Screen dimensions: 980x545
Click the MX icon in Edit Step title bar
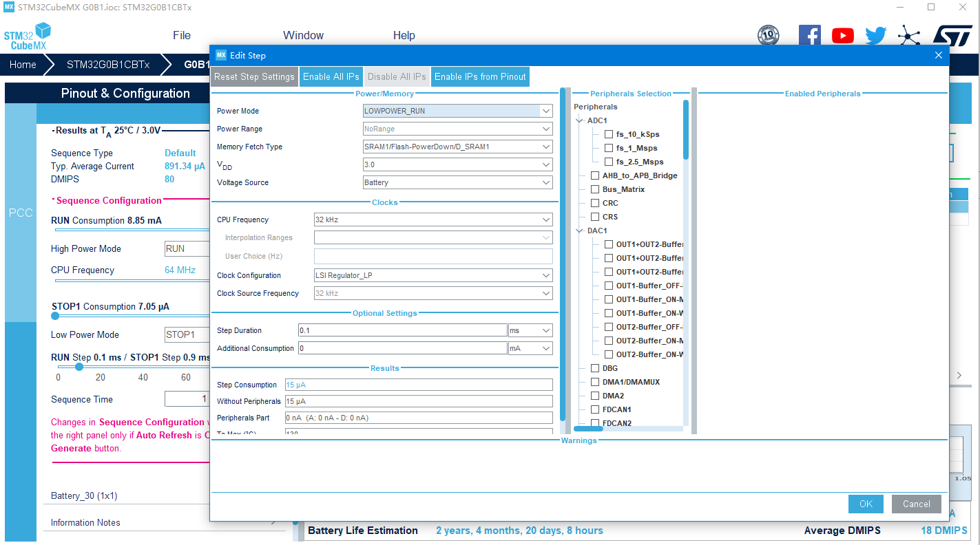(x=221, y=55)
